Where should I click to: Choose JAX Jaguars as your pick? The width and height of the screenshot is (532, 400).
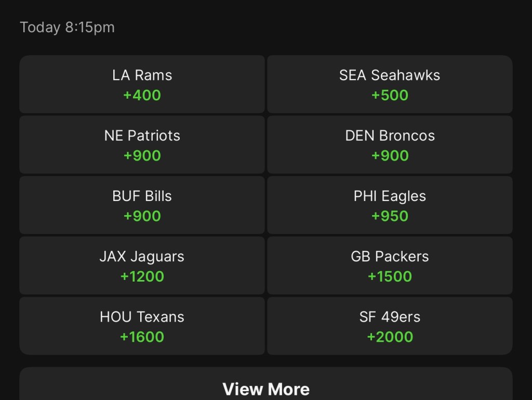click(x=142, y=265)
